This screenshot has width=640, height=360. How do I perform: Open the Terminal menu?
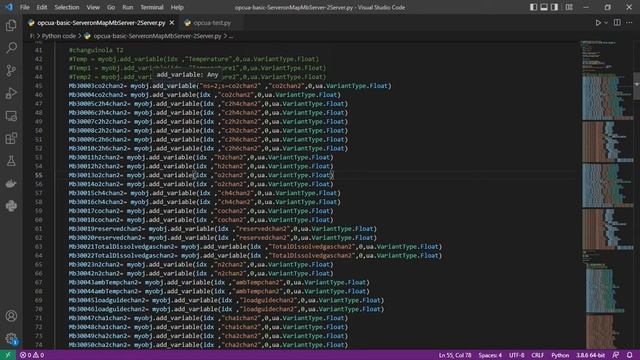(x=152, y=7)
